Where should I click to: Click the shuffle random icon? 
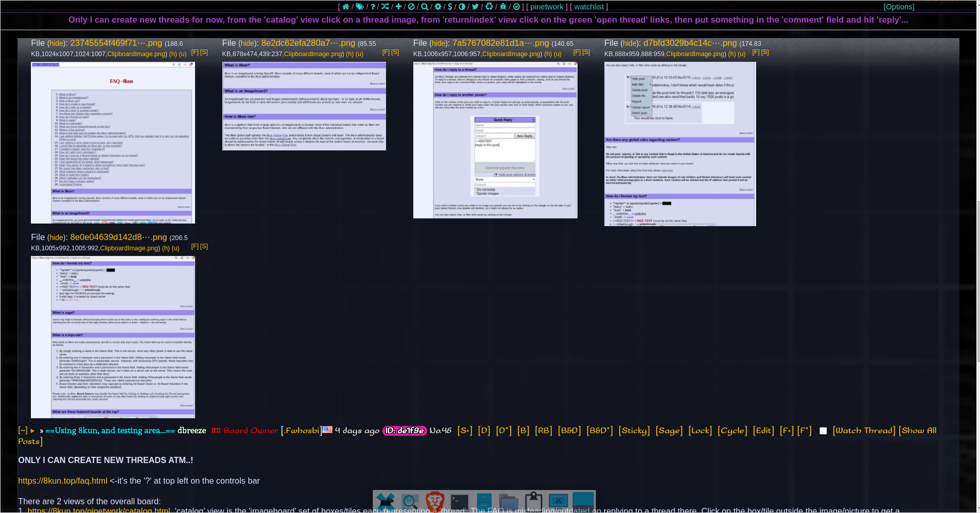pos(385,7)
